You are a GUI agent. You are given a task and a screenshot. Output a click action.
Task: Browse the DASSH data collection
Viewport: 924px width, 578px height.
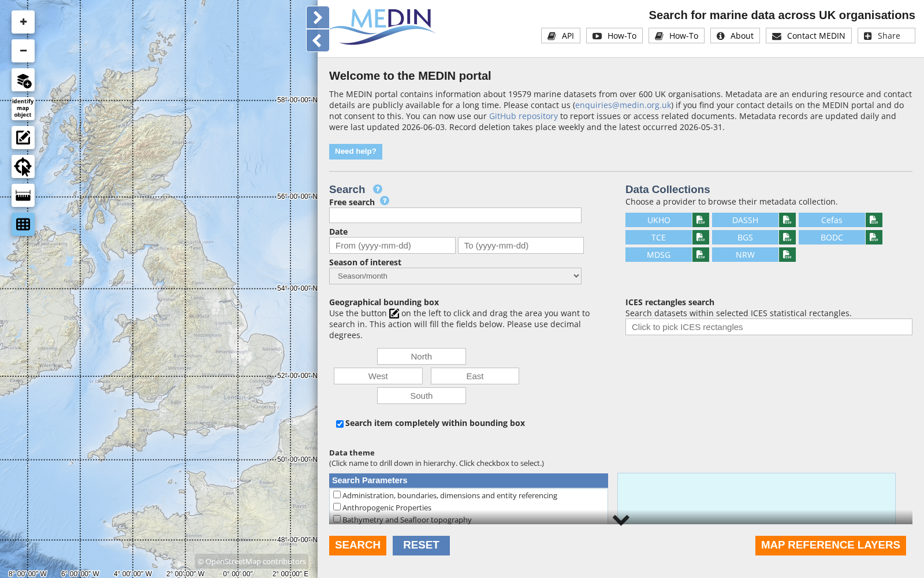click(745, 220)
